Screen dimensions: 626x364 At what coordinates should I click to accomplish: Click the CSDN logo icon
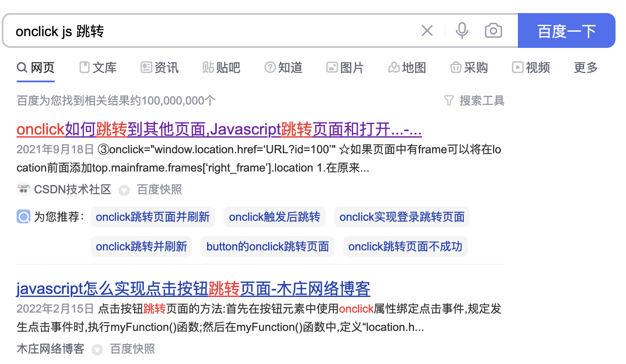(x=23, y=189)
